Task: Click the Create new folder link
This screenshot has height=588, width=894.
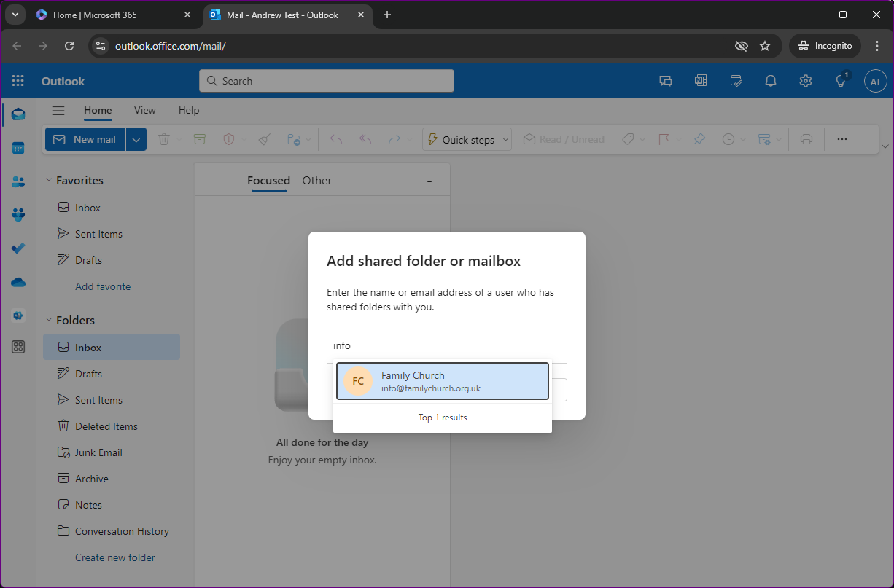Action: coord(115,557)
